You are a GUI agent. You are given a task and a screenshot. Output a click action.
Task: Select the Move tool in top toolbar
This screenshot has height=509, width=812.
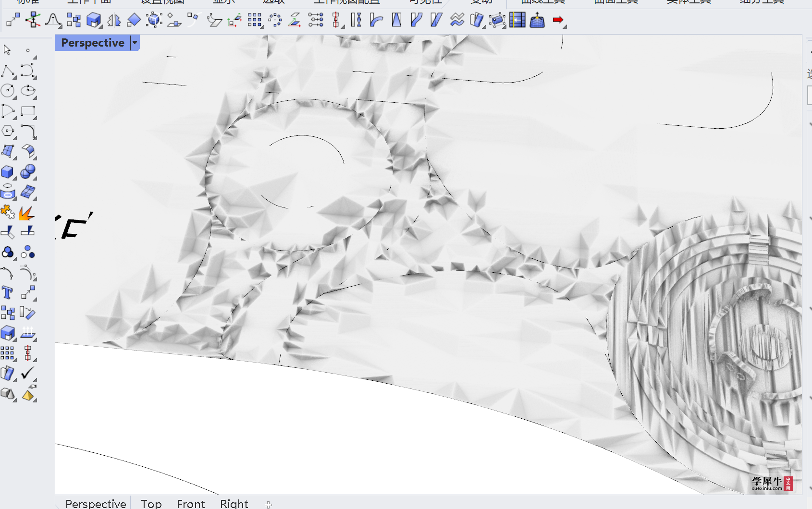(x=12, y=20)
